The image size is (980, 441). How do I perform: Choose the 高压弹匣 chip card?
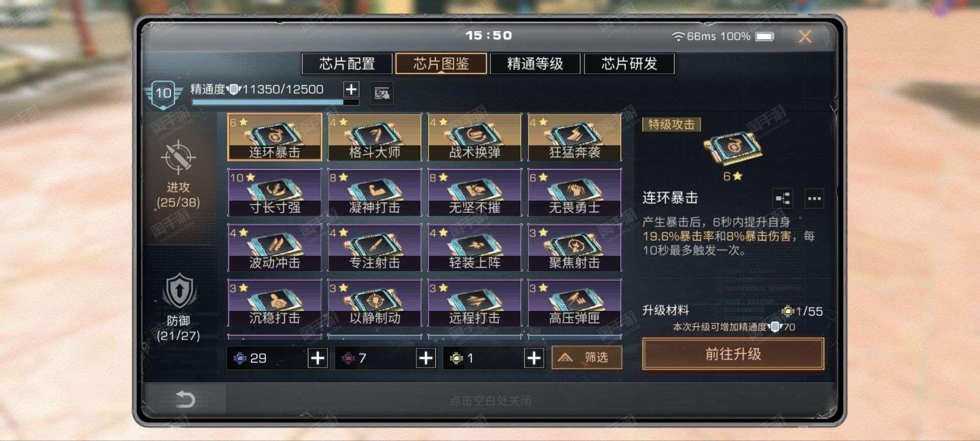575,303
